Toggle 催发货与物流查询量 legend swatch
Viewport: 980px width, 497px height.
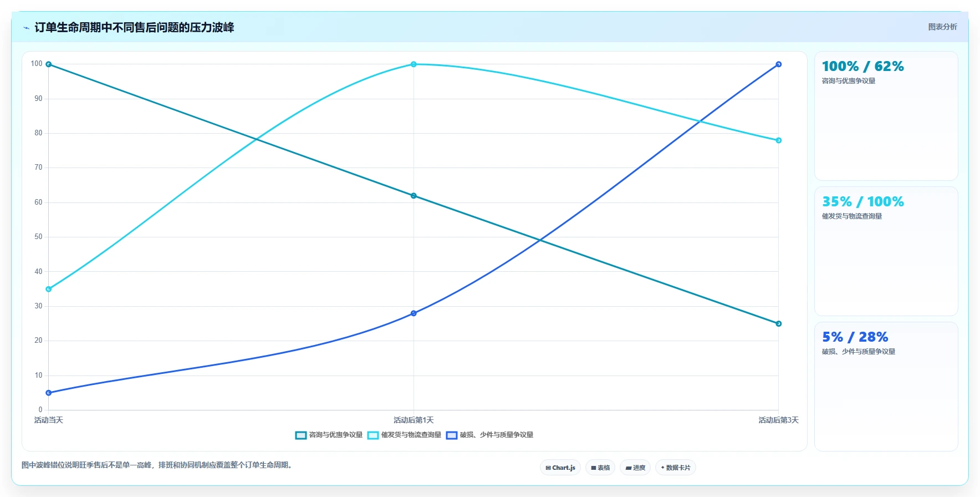373,435
